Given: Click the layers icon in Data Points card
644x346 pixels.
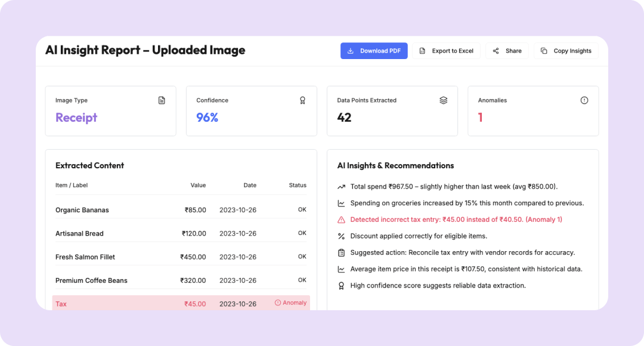Looking at the screenshot, I should pos(443,100).
